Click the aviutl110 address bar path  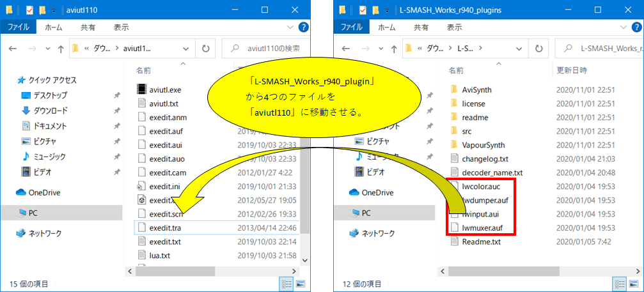132,49
